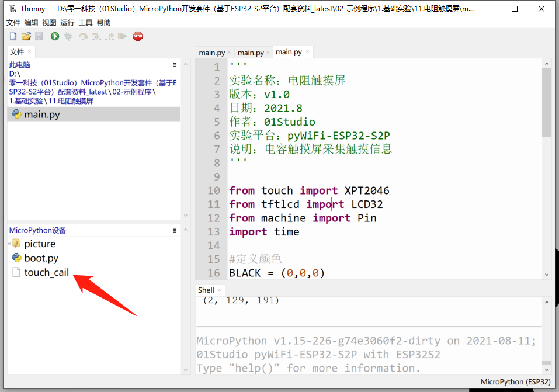Open the 此电脑 panel hamburger menu
Viewport: 559px width, 392px height.
tap(175, 65)
